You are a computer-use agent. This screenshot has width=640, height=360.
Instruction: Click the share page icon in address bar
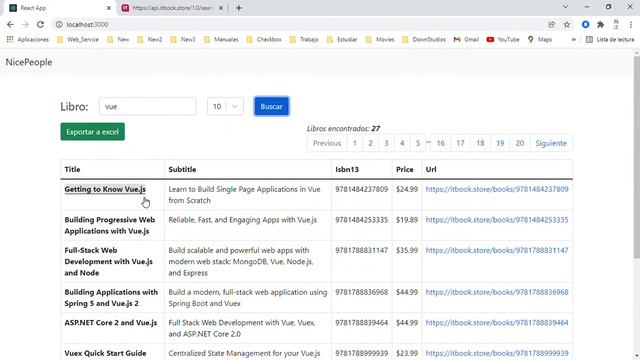point(551,24)
